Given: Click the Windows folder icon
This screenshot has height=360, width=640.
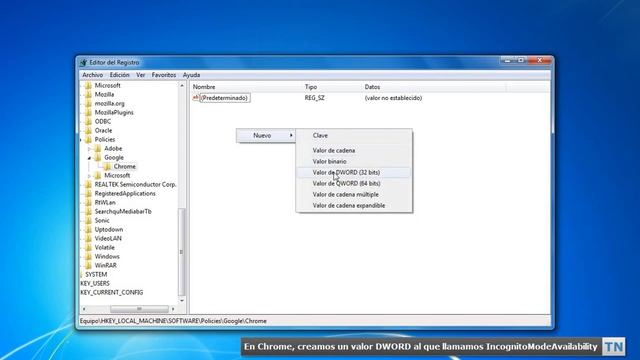Looking at the screenshot, I should 88,256.
